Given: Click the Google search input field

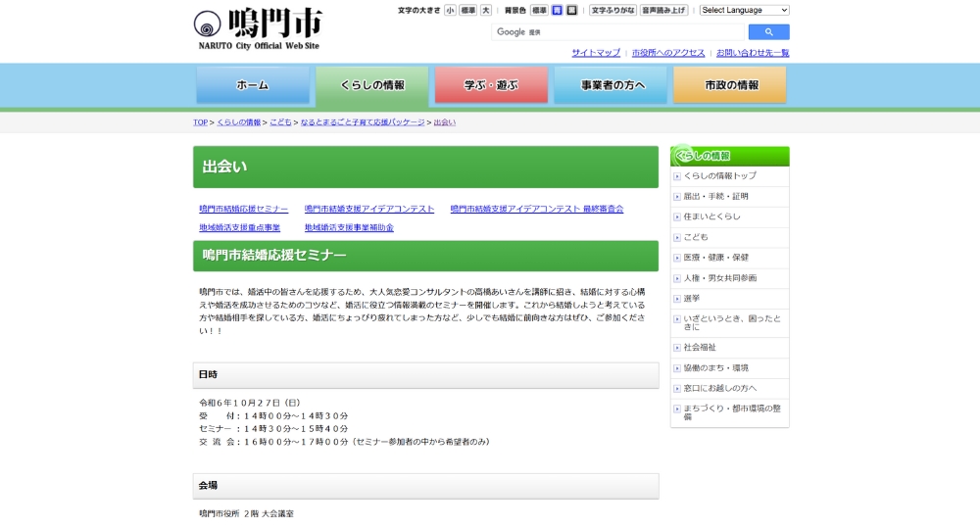Looking at the screenshot, I should pos(619,32).
